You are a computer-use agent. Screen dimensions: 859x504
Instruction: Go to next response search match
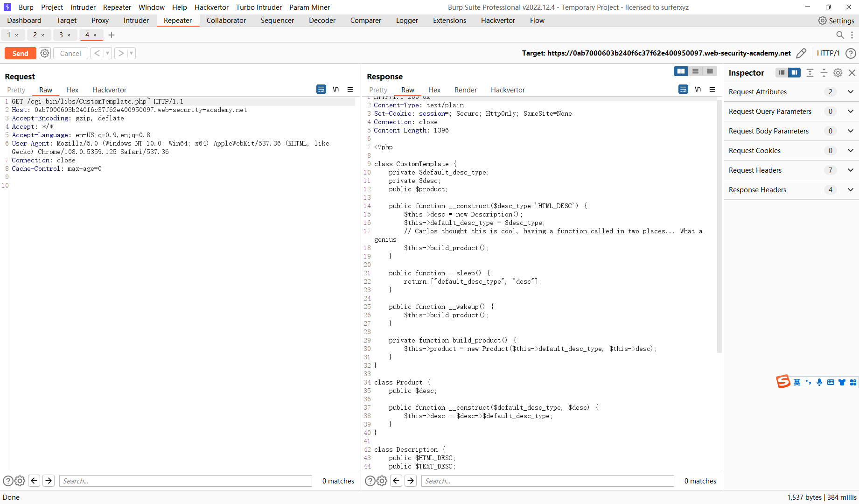(x=411, y=481)
